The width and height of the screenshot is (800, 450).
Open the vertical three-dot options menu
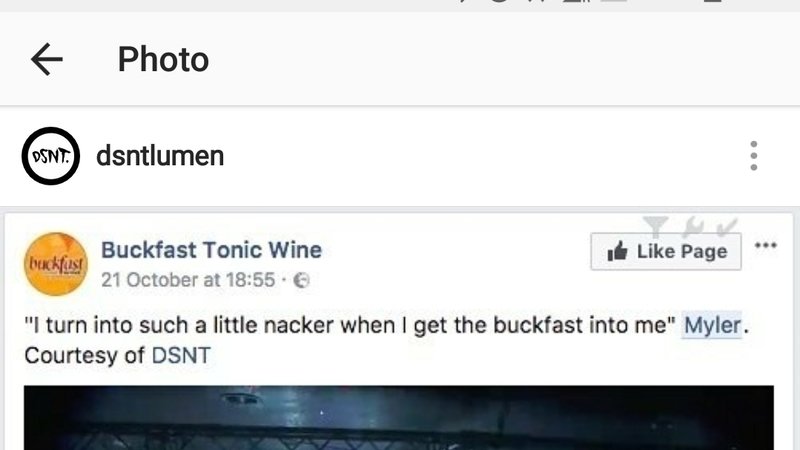click(754, 156)
